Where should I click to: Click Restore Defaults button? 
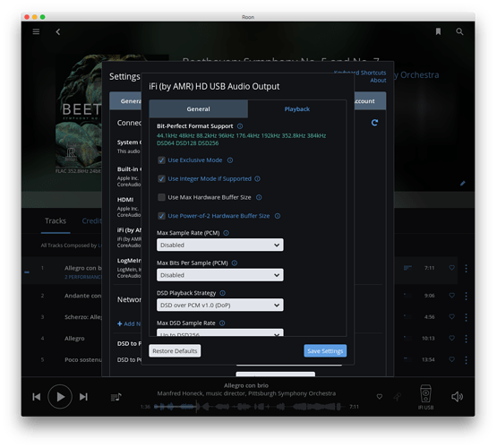tap(175, 351)
